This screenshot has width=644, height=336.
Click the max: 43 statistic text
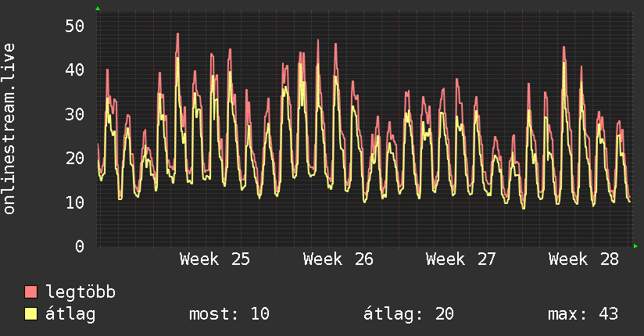583,314
